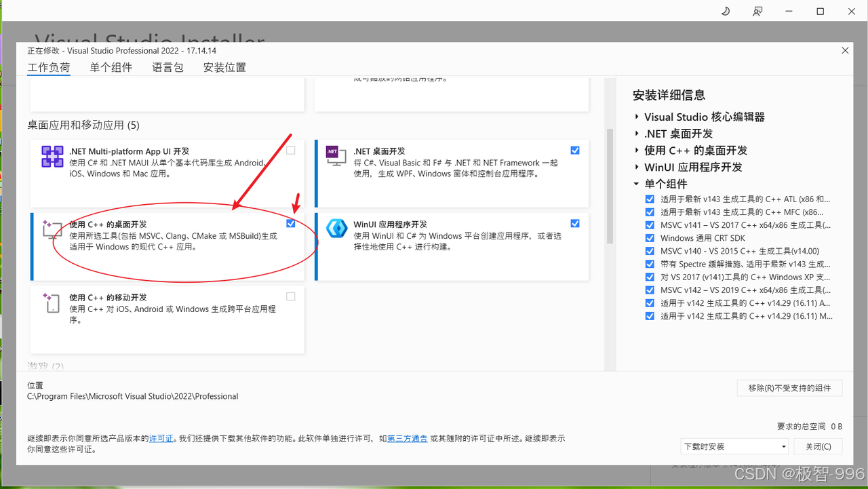Uncheck MSVC v141 VS 2017 build tools
Image resolution: width=868 pixels, height=489 pixels.
tap(650, 225)
